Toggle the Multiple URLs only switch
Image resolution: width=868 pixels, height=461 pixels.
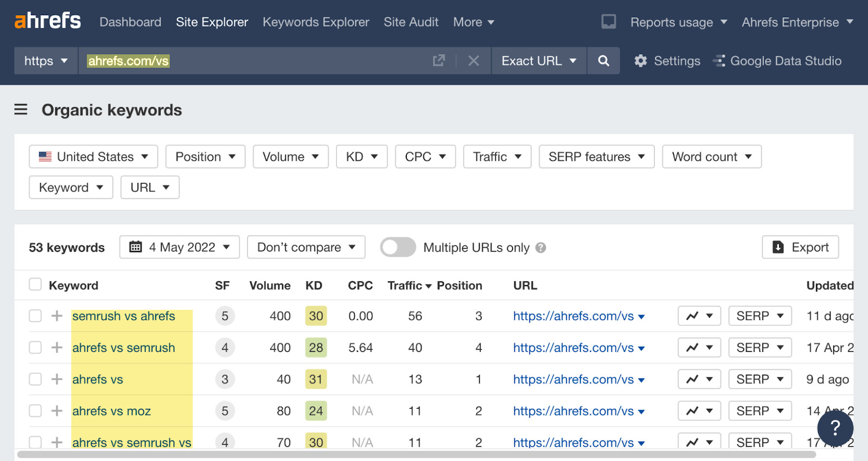pos(398,247)
